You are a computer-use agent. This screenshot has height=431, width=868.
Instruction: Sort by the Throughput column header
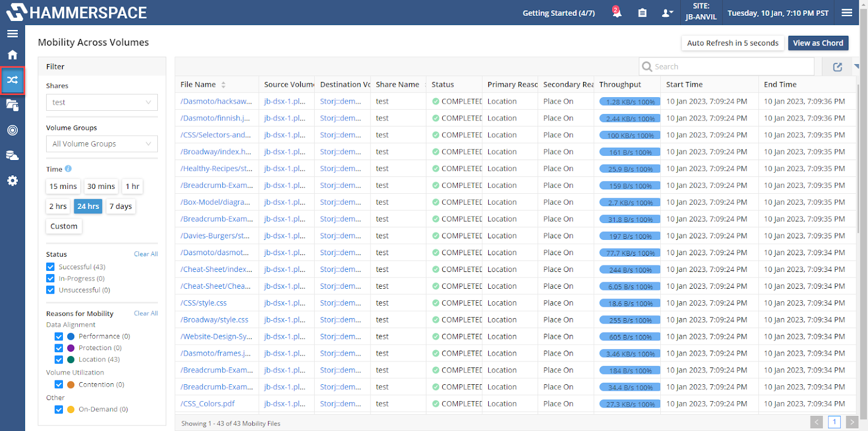point(620,84)
